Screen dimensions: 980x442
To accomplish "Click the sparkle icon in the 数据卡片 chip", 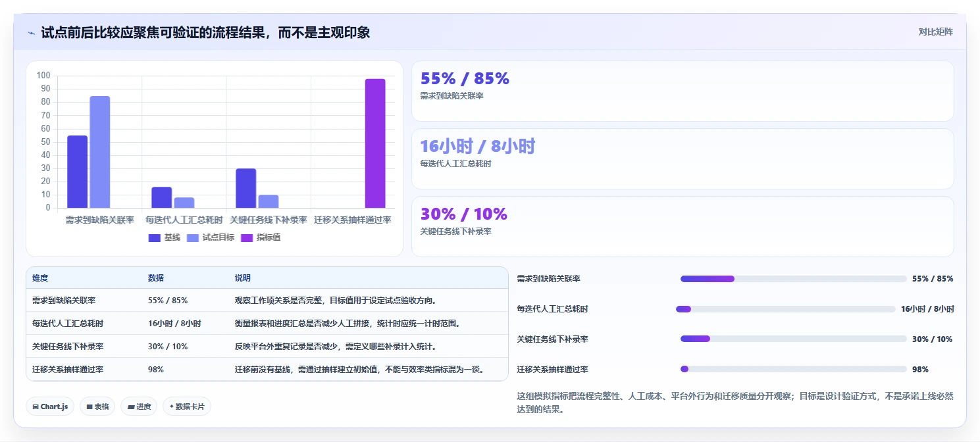I will pyautogui.click(x=172, y=406).
